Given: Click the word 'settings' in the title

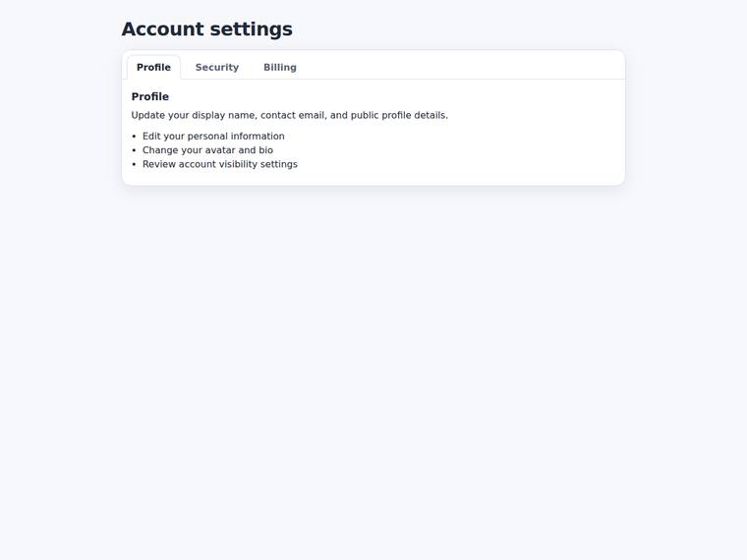Looking at the screenshot, I should [251, 29].
